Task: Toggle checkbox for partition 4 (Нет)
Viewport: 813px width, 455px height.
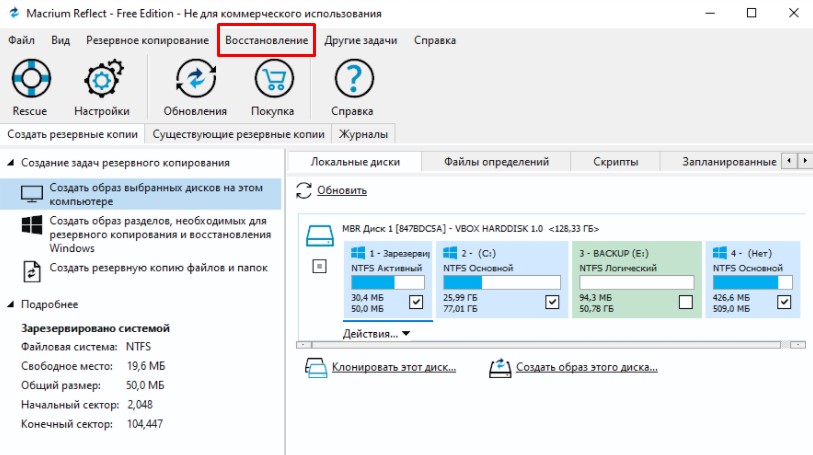Action: tap(784, 302)
